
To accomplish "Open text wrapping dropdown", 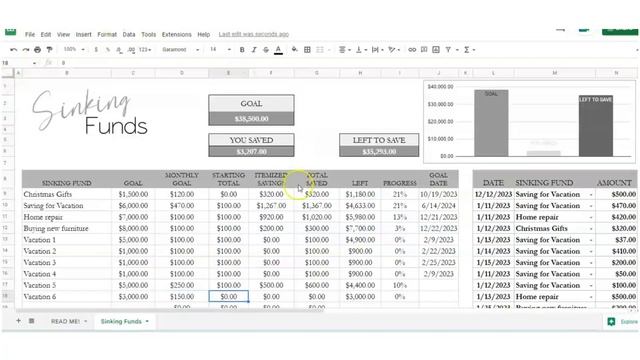I will (378, 50).
